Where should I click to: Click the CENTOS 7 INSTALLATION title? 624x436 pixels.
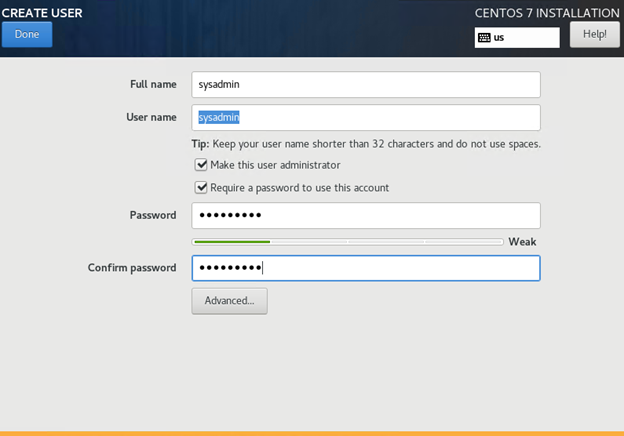click(x=547, y=13)
